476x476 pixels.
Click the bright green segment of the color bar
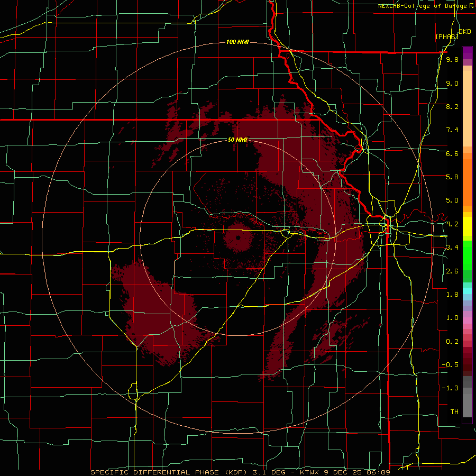pyautogui.click(x=467, y=255)
